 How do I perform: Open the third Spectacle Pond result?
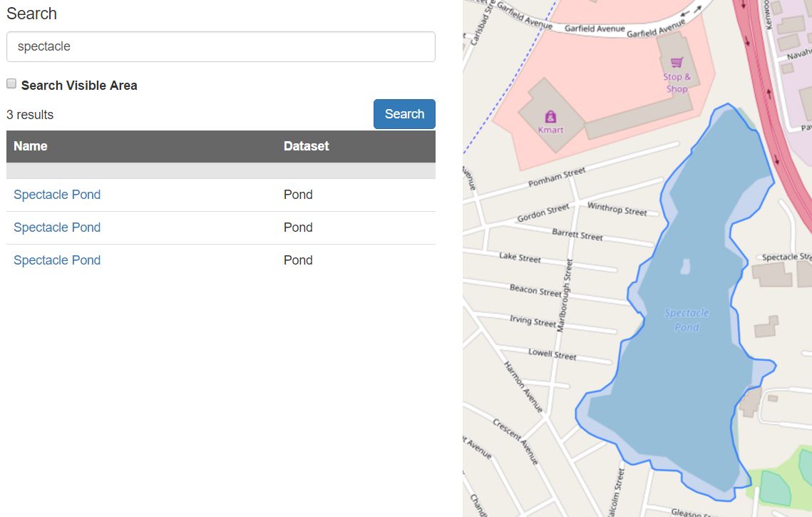pos(57,260)
